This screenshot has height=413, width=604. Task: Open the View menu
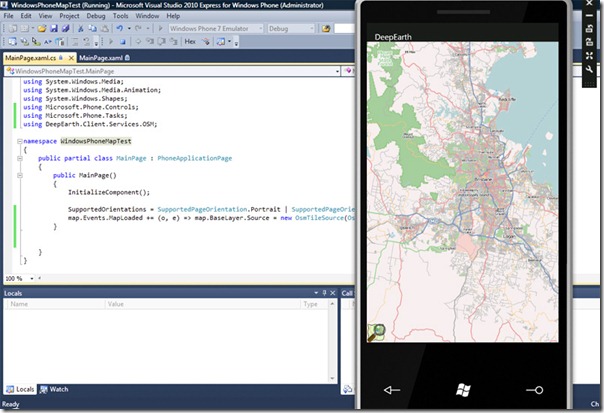(x=45, y=16)
